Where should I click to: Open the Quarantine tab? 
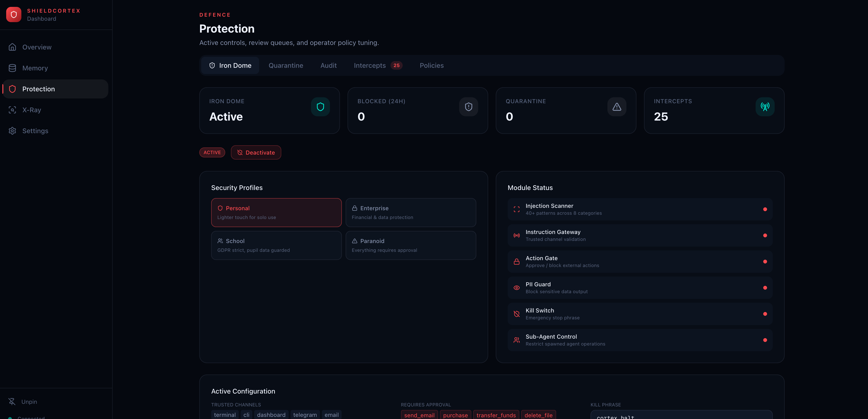[286, 65]
